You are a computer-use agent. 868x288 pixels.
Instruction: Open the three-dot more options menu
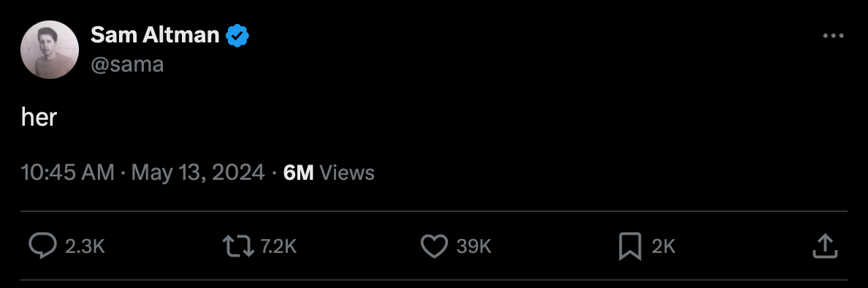[x=833, y=36]
